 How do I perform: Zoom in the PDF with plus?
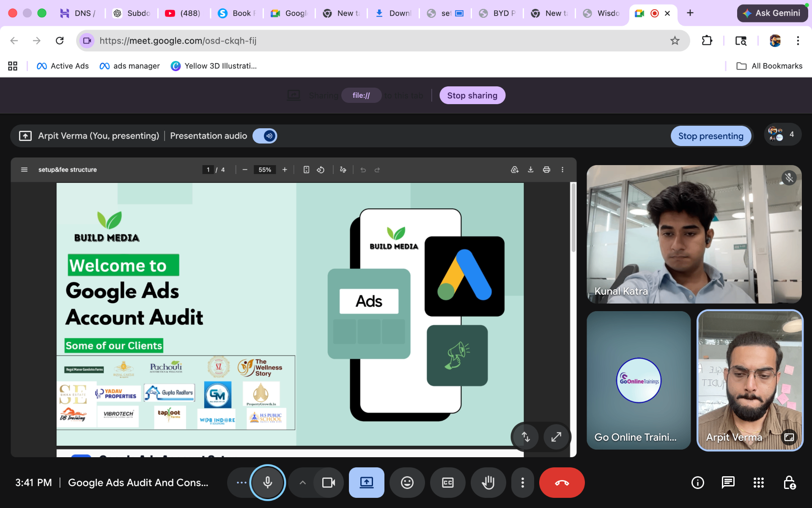point(285,170)
